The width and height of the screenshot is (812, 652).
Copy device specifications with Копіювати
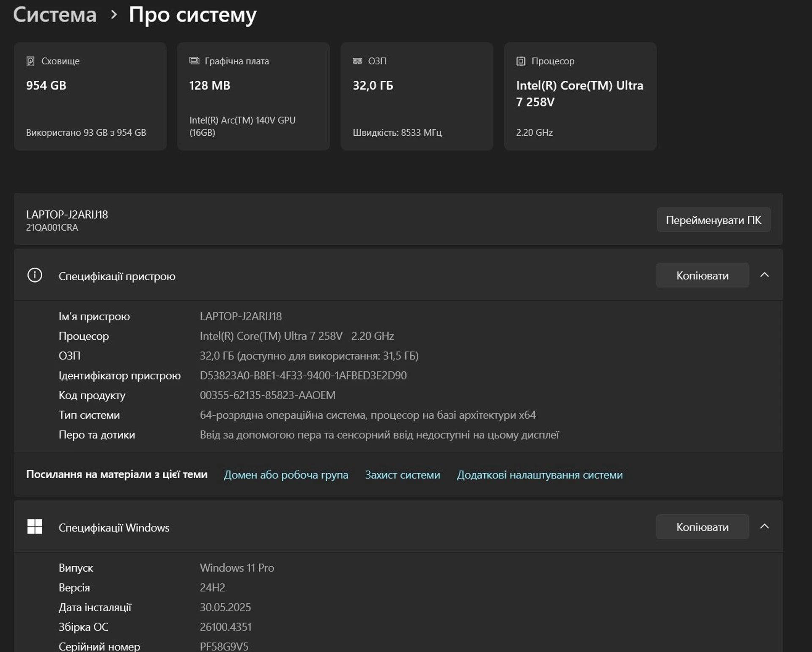(702, 275)
